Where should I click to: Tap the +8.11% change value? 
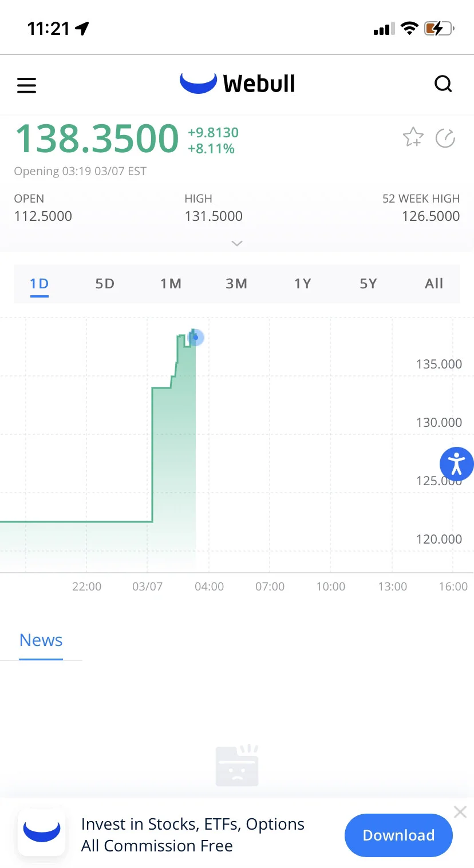point(211,149)
